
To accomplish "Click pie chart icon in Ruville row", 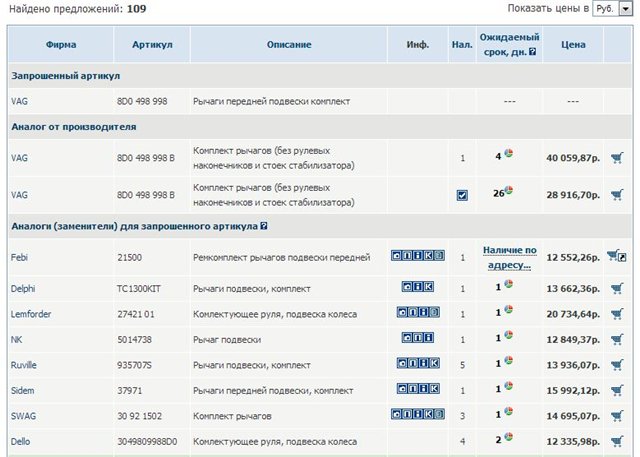I will click(509, 360).
